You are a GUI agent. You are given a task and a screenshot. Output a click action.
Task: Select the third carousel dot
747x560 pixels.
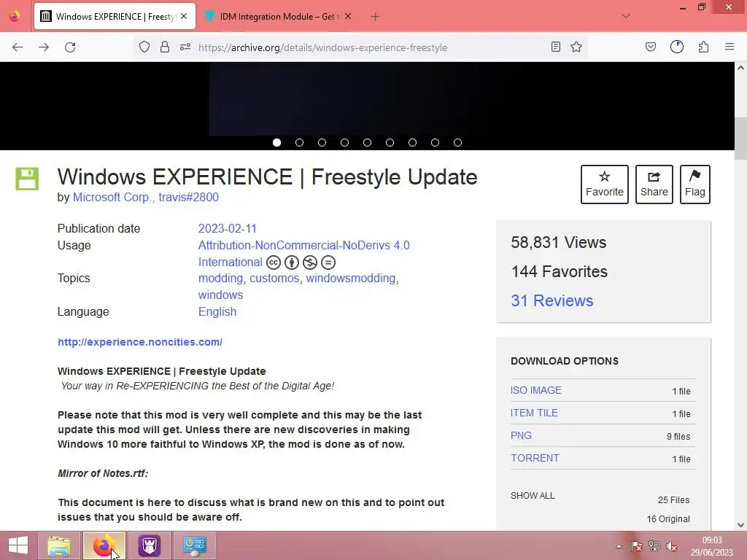tap(322, 142)
